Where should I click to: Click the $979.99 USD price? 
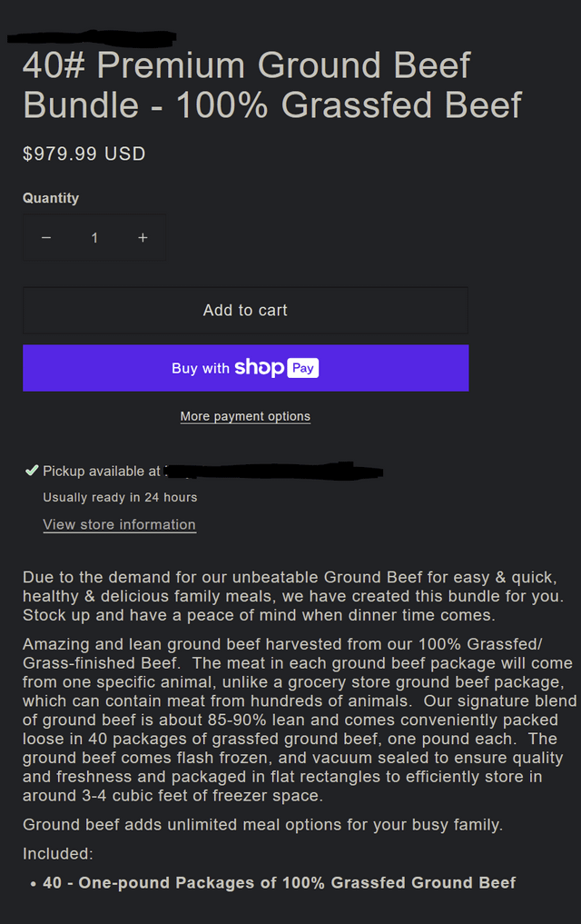[84, 154]
